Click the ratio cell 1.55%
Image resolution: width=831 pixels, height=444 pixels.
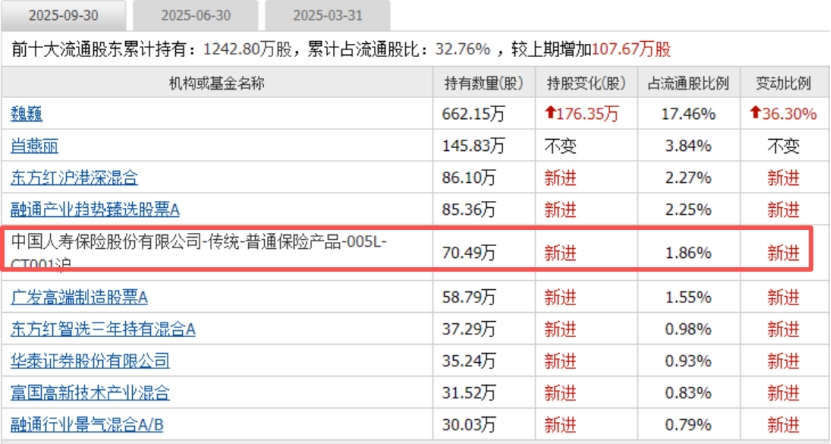(688, 297)
